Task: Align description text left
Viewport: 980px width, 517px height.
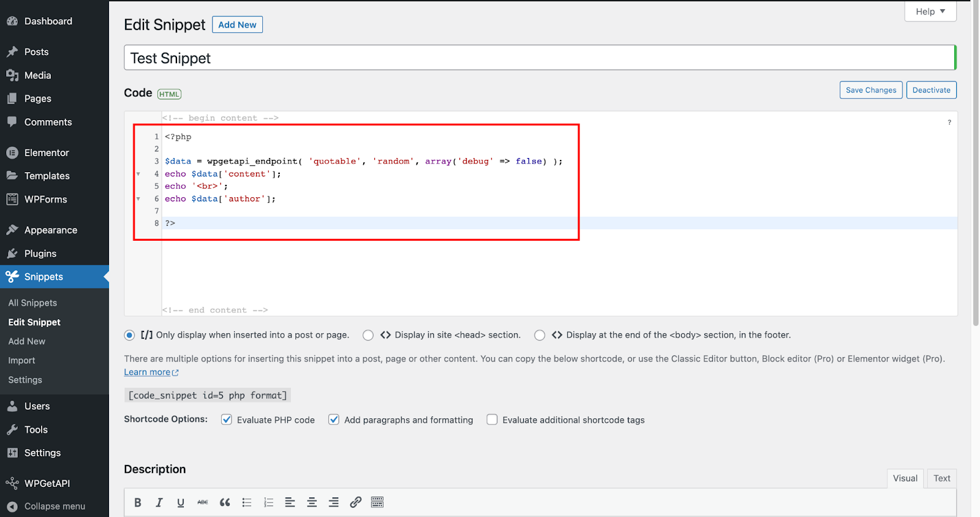Action: tap(290, 502)
